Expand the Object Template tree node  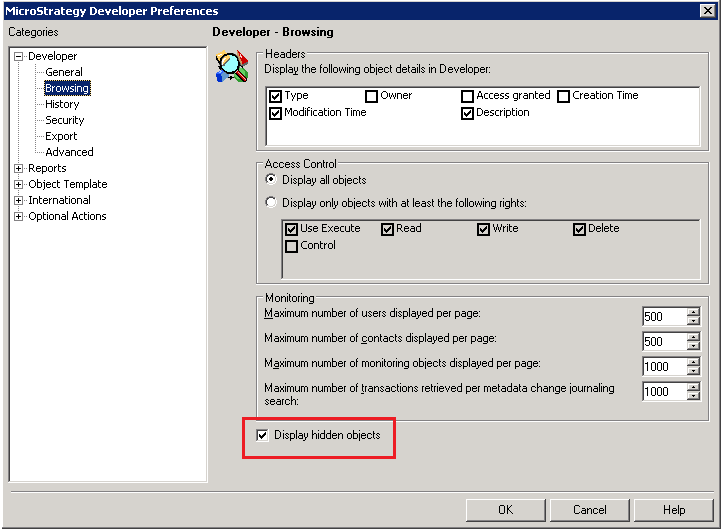(x=19, y=184)
